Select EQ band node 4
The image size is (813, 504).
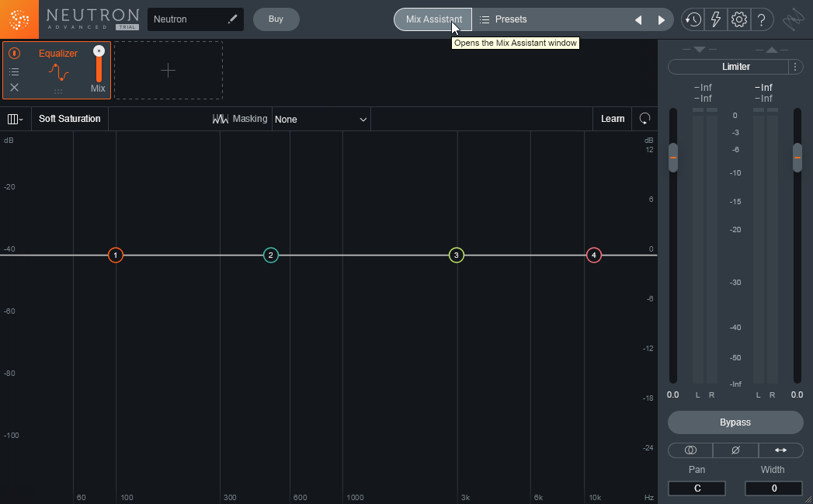coord(594,255)
